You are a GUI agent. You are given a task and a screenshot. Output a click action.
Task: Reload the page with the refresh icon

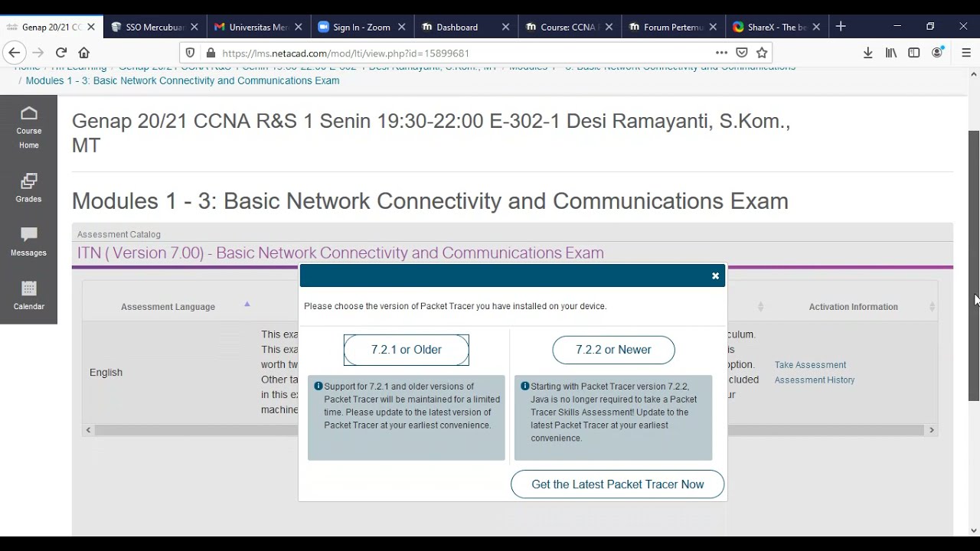tap(61, 53)
